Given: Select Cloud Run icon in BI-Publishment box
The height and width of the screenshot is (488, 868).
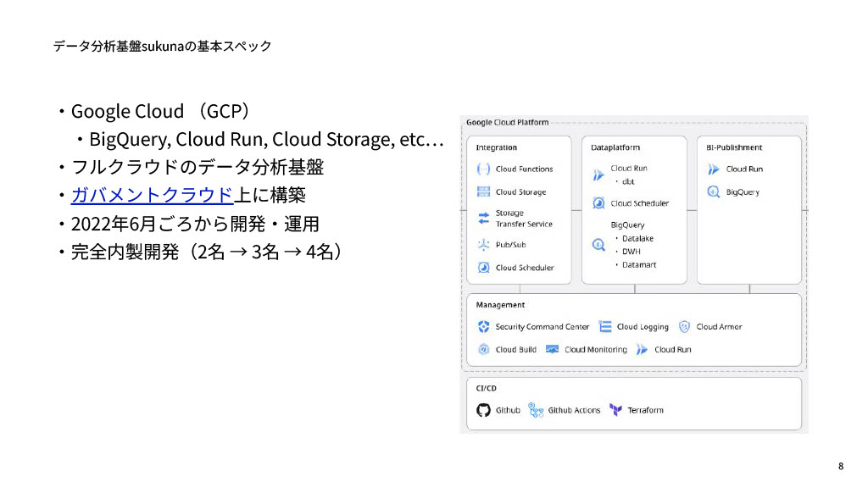Looking at the screenshot, I should (714, 169).
